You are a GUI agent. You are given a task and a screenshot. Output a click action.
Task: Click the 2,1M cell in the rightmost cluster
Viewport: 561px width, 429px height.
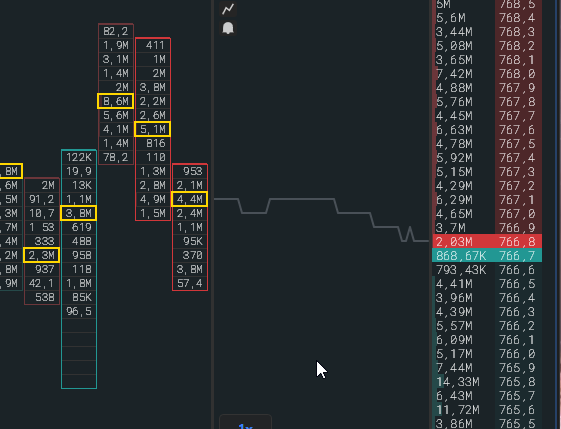pyautogui.click(x=190, y=185)
